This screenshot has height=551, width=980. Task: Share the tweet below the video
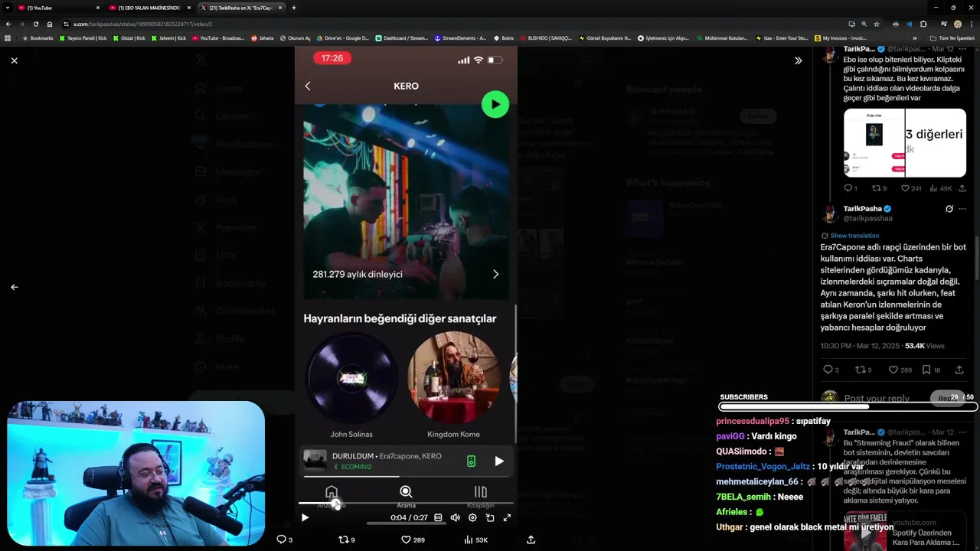[x=531, y=540]
